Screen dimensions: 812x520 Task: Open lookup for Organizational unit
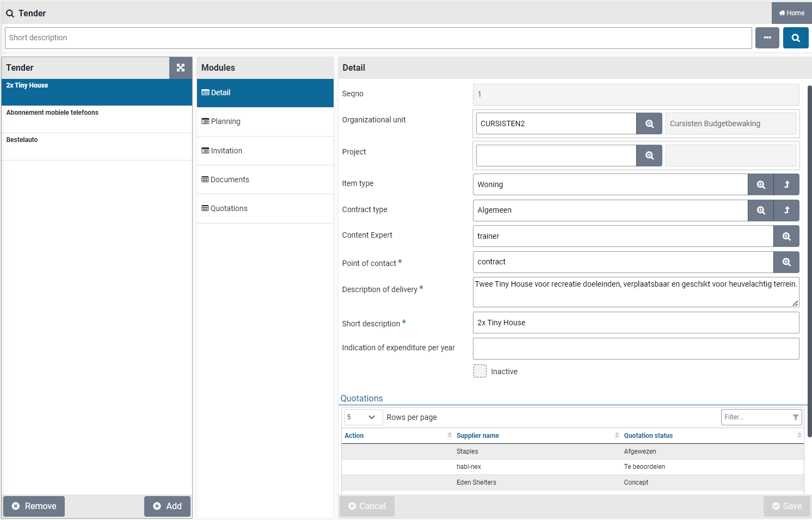(x=649, y=123)
